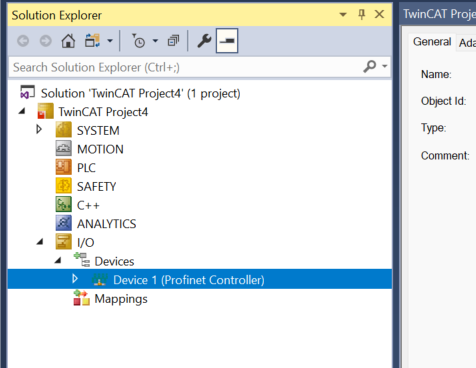Select the Mappings tree item

coord(121,299)
